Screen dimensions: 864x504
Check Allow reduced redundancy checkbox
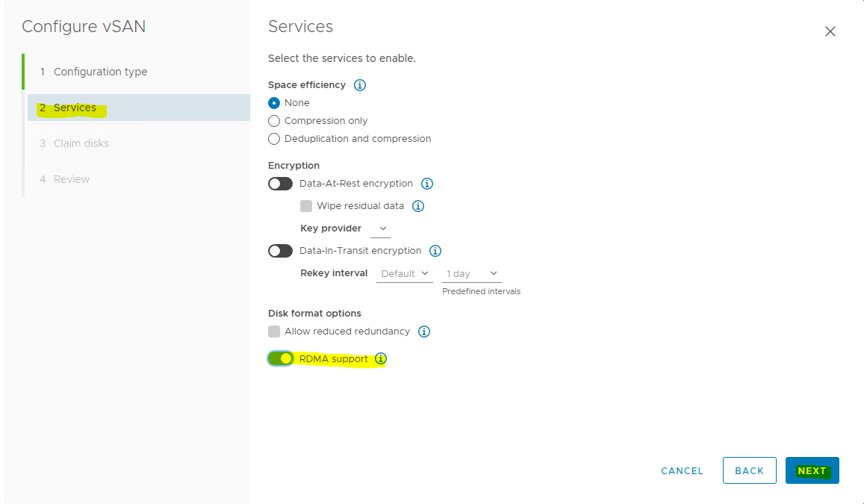coord(274,331)
